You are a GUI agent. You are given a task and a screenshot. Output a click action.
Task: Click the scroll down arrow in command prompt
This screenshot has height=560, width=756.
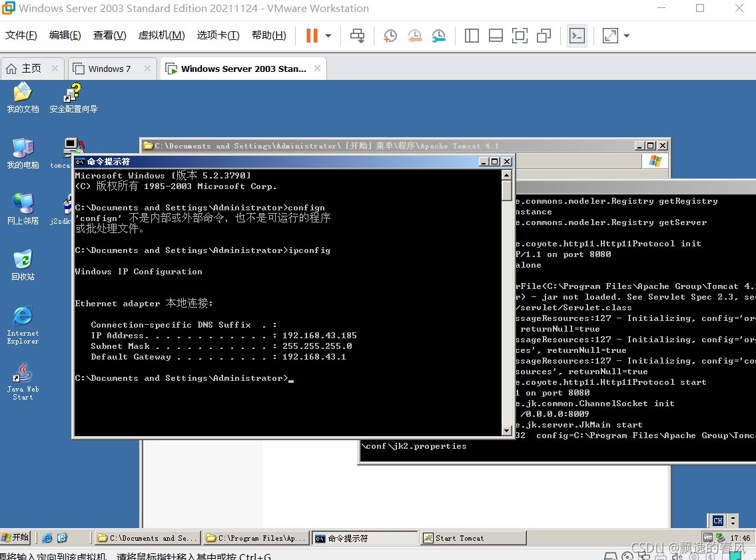point(507,431)
